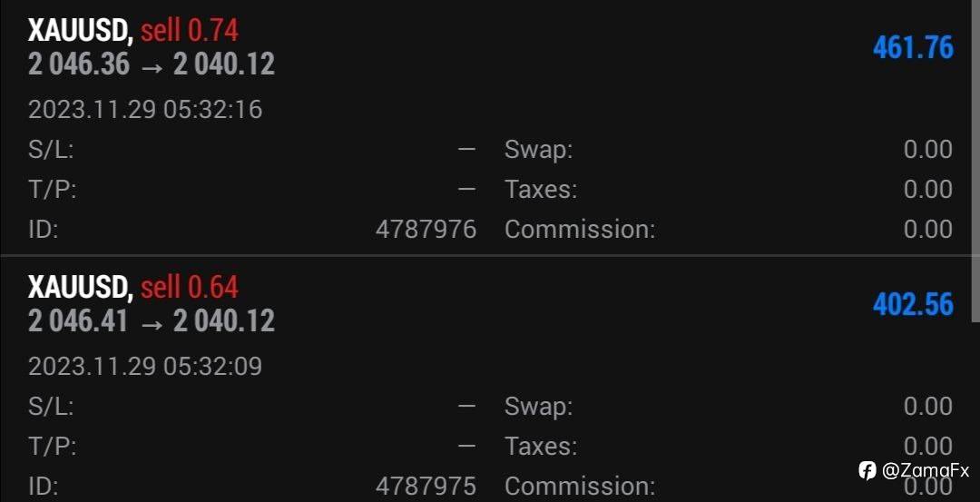This screenshot has height=502, width=980.
Task: Click trade ID 4787975
Action: [426, 487]
